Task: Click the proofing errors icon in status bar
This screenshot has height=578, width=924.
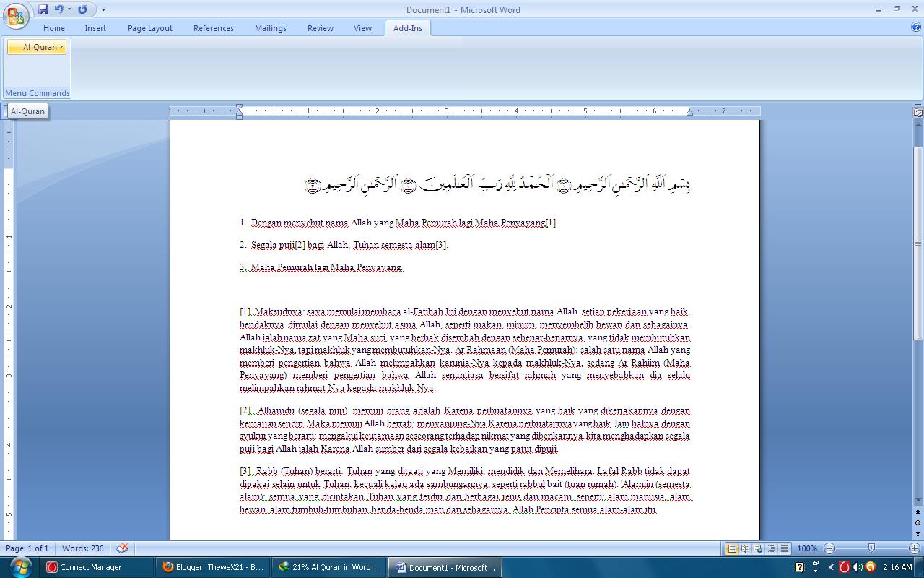Action: (122, 548)
